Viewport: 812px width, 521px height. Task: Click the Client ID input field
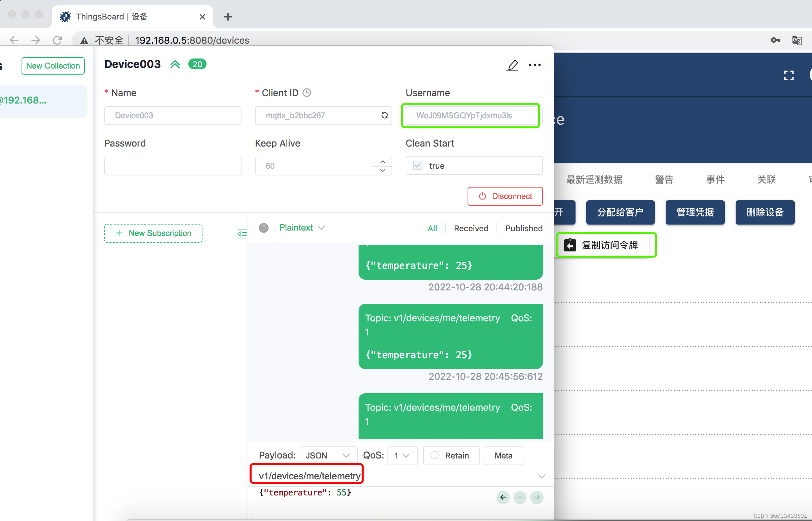(x=323, y=115)
